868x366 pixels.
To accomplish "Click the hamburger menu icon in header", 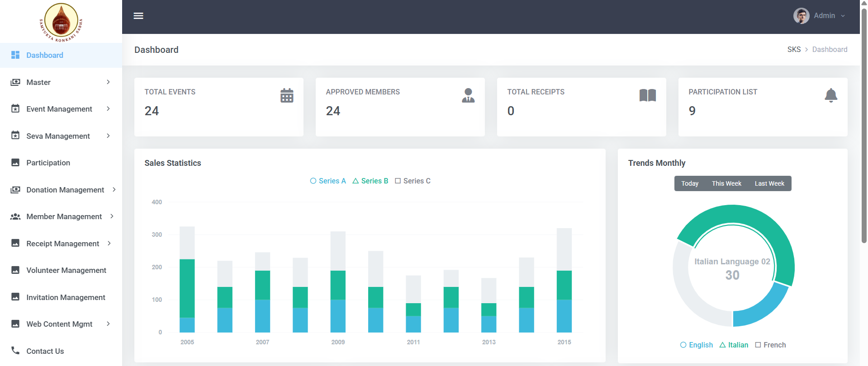I will 138,16.
